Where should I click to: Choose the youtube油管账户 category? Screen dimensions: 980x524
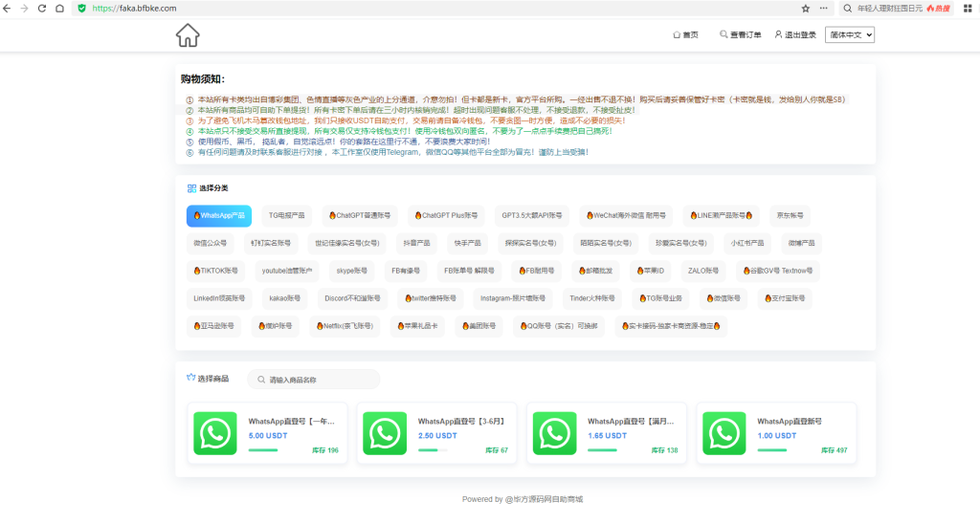coord(287,271)
